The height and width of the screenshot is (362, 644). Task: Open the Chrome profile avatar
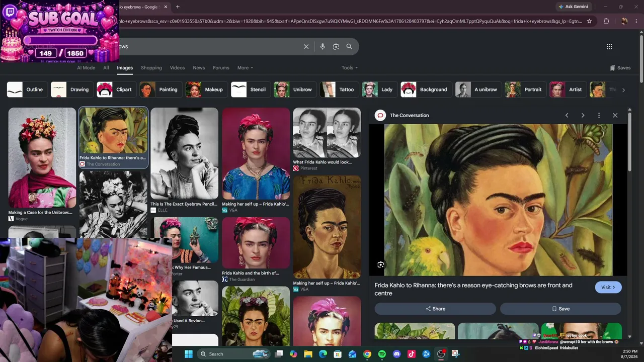[x=624, y=21]
